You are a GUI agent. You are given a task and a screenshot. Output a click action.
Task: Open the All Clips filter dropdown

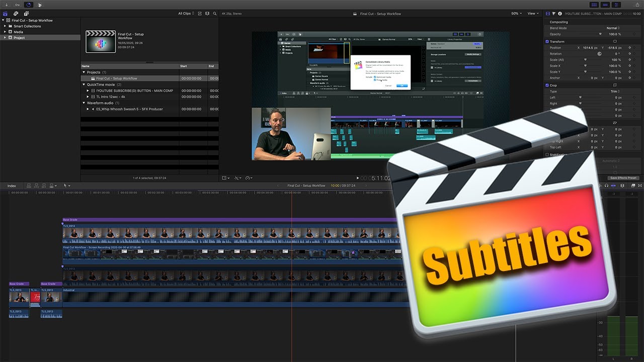pos(187,14)
